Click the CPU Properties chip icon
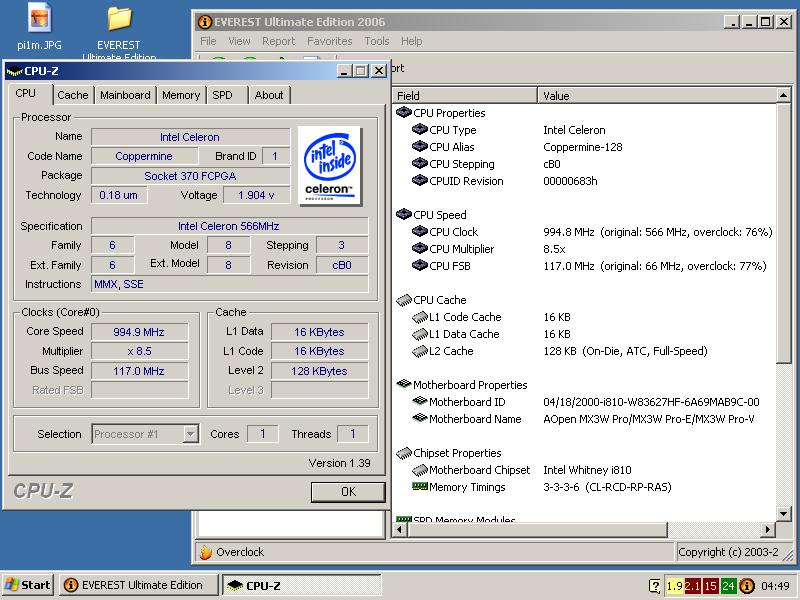 [404, 112]
